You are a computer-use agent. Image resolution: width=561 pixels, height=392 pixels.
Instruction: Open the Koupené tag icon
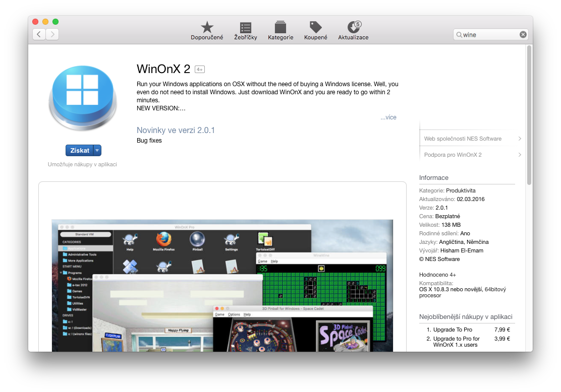coord(316,28)
